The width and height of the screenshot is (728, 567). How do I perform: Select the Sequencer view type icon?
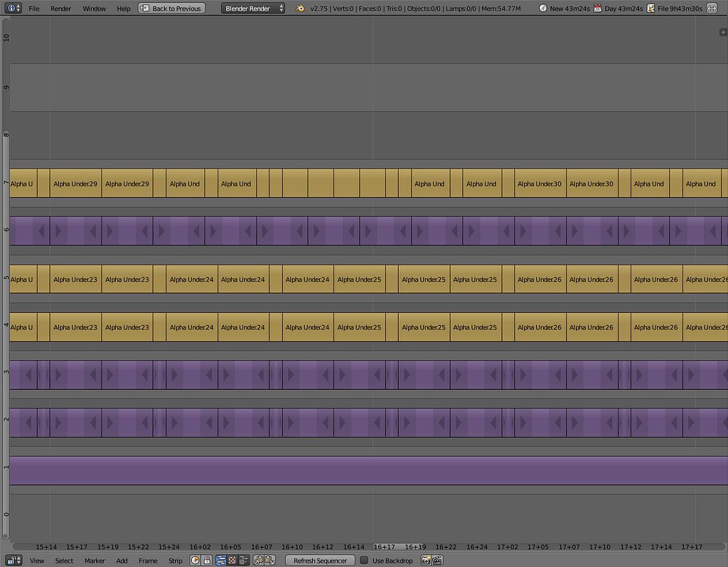click(221, 561)
